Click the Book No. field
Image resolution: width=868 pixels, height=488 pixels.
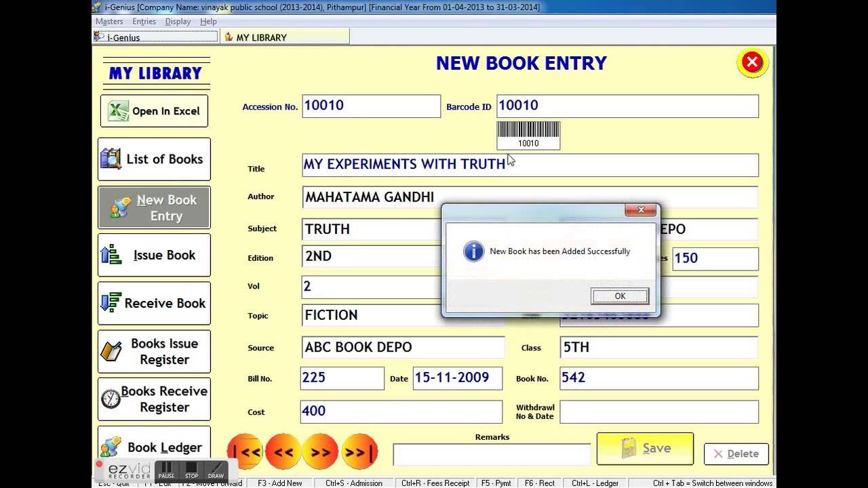(658, 378)
